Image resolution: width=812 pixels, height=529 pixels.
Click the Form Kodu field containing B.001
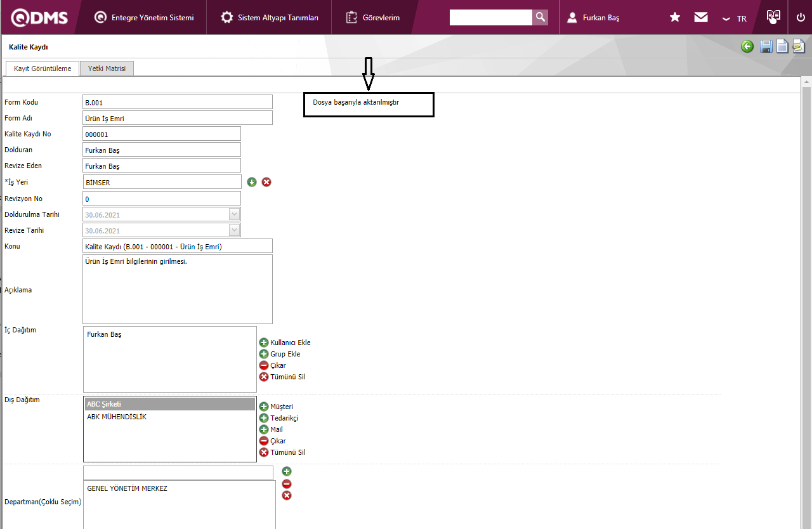tap(178, 102)
